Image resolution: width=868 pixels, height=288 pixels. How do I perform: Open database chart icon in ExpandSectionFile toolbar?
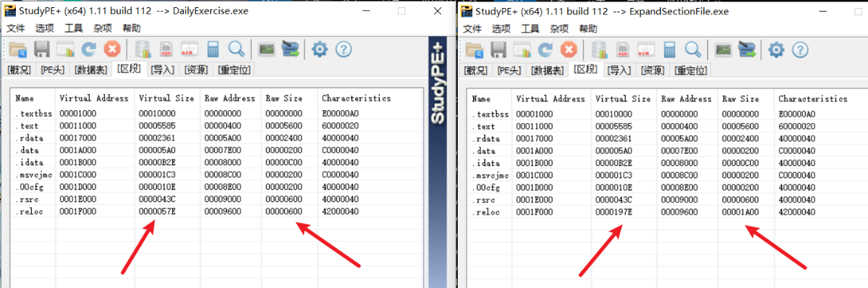(x=600, y=49)
